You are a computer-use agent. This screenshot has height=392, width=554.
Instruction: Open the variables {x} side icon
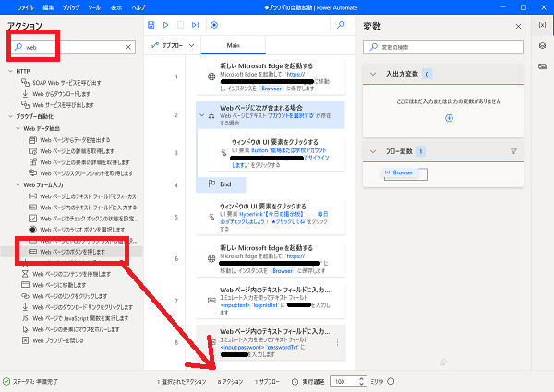point(542,25)
